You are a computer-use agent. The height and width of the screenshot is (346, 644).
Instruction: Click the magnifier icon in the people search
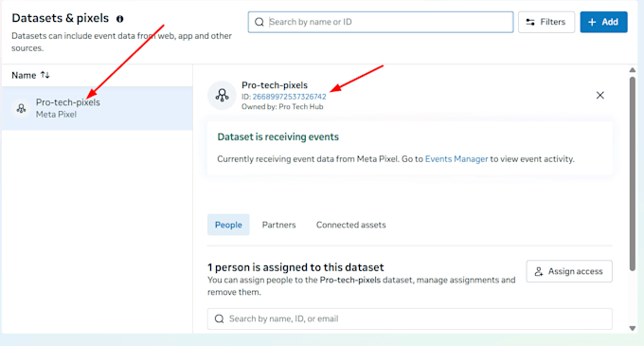[220, 319]
